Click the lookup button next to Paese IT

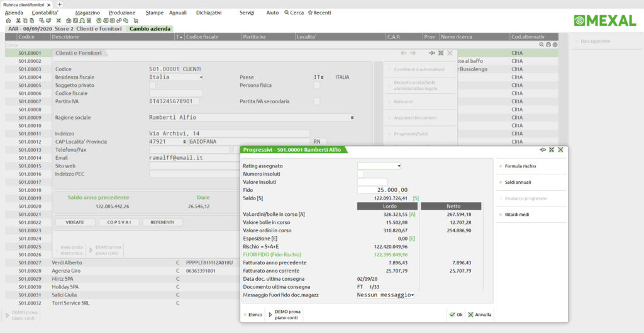pos(322,77)
